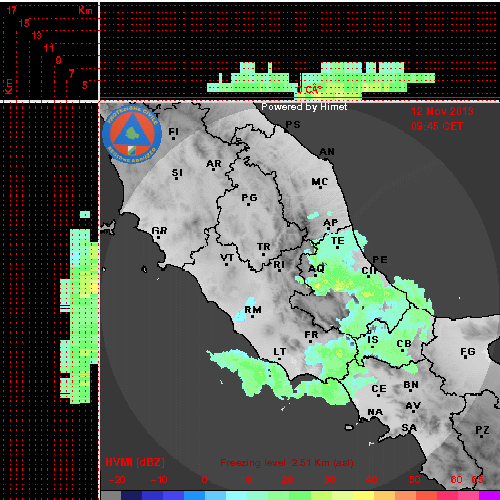Screen dimensions: 500x500
Task: Click the 'Powered by Himet' credit text
Action: (x=304, y=107)
